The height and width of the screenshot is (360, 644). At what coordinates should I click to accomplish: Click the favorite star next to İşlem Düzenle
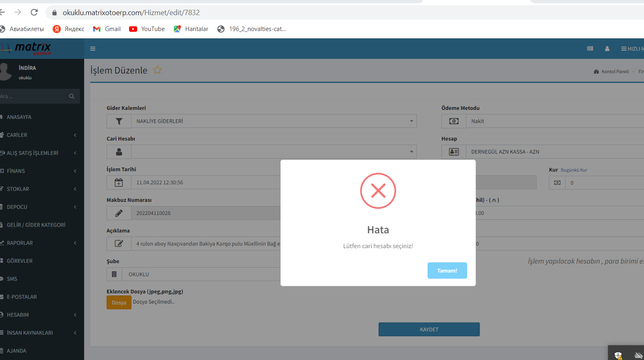tap(157, 70)
